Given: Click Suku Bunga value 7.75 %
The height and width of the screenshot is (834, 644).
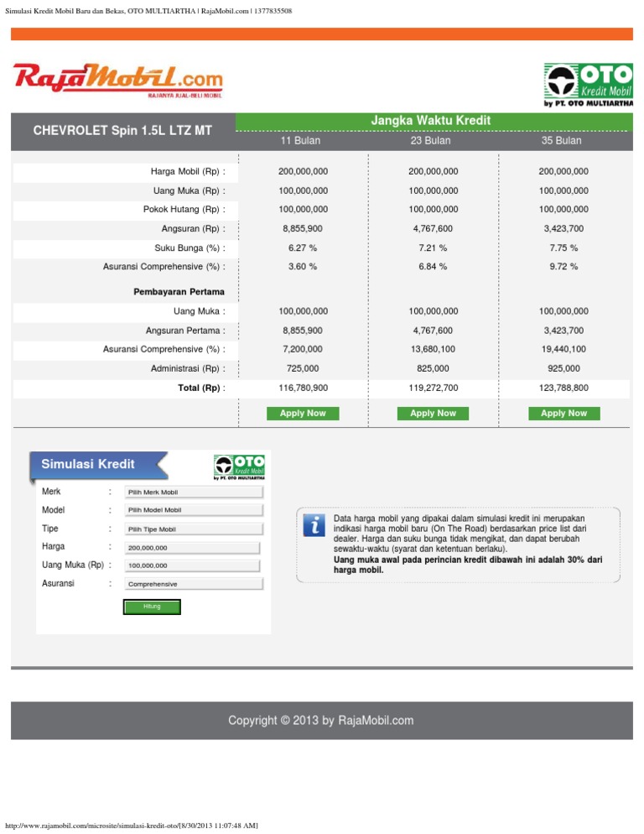Looking at the screenshot, I should click(x=563, y=248).
